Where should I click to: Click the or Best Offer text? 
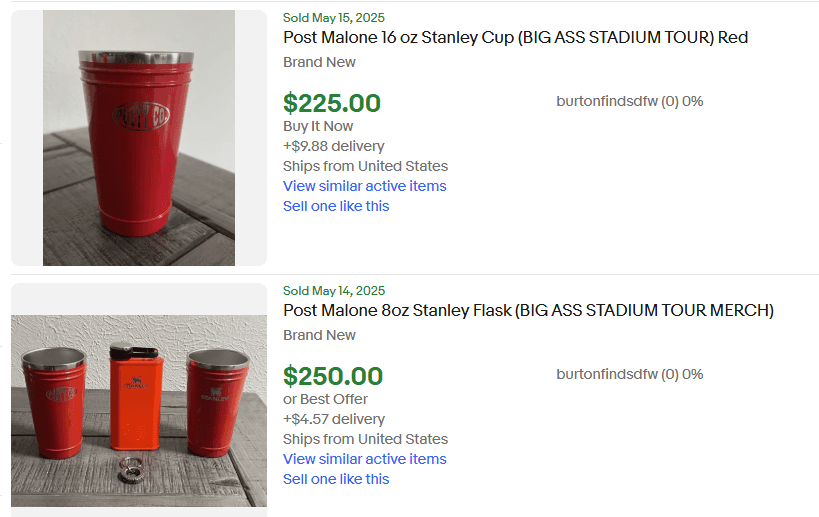[x=325, y=399]
